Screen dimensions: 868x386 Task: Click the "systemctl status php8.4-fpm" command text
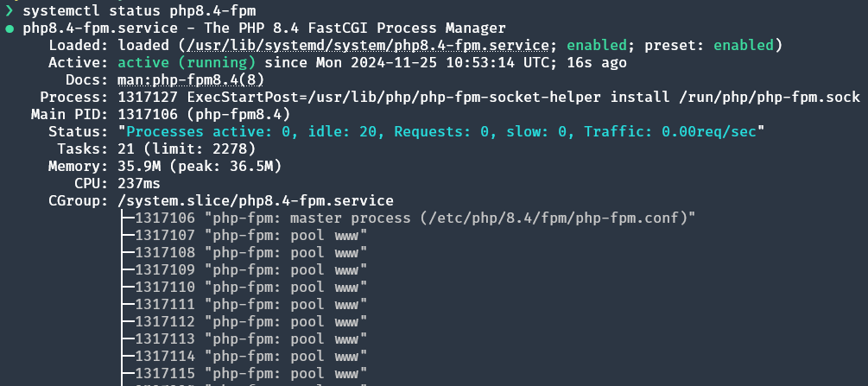(139, 10)
